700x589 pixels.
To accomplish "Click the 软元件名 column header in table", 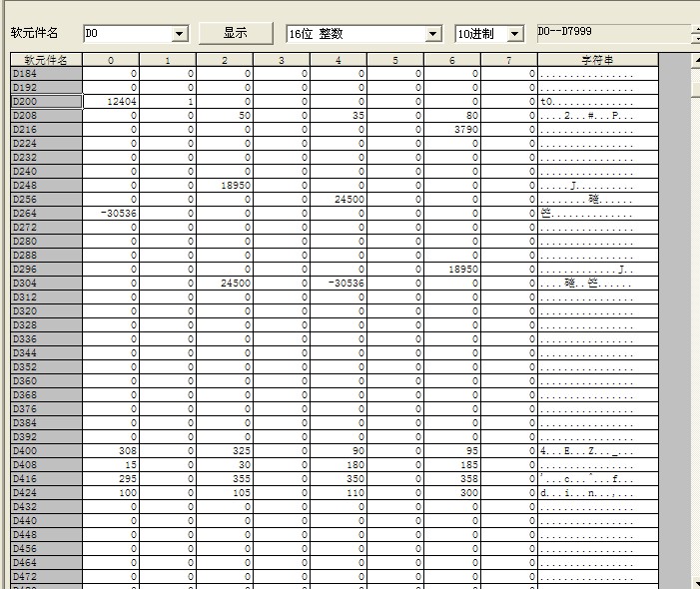I will [45, 60].
